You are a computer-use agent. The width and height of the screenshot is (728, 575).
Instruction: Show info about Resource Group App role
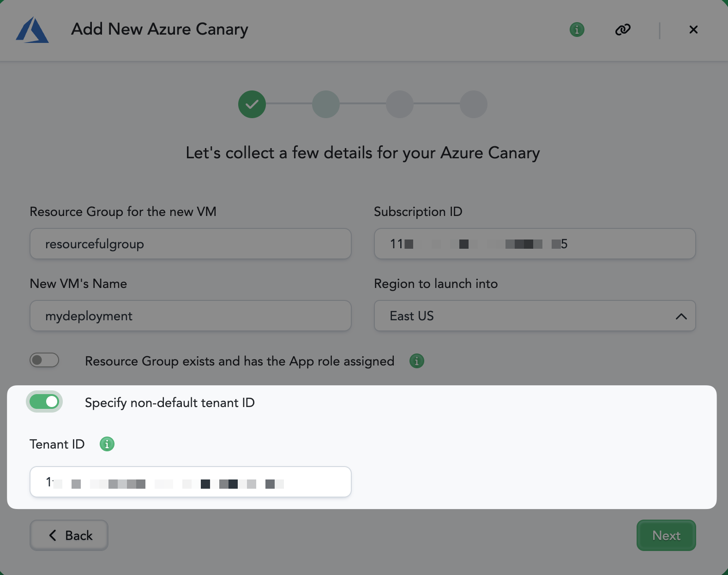(416, 361)
